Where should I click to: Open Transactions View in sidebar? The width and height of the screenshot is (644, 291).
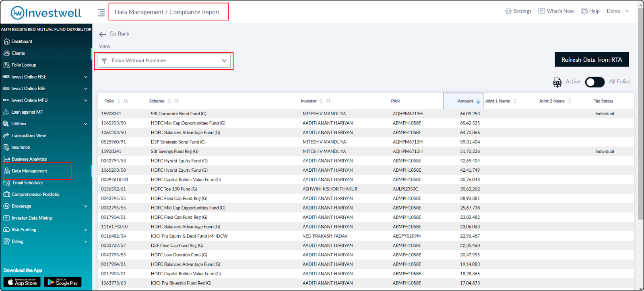point(29,136)
